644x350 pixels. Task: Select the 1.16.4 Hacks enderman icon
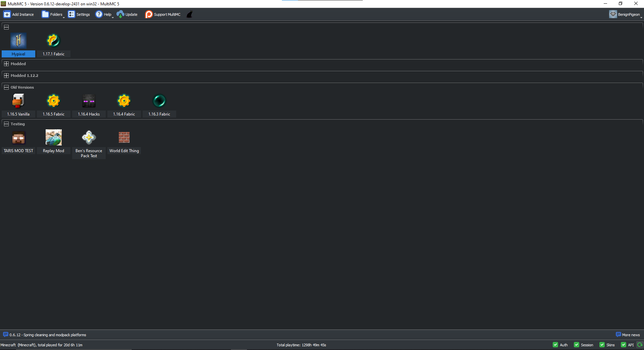click(x=89, y=101)
